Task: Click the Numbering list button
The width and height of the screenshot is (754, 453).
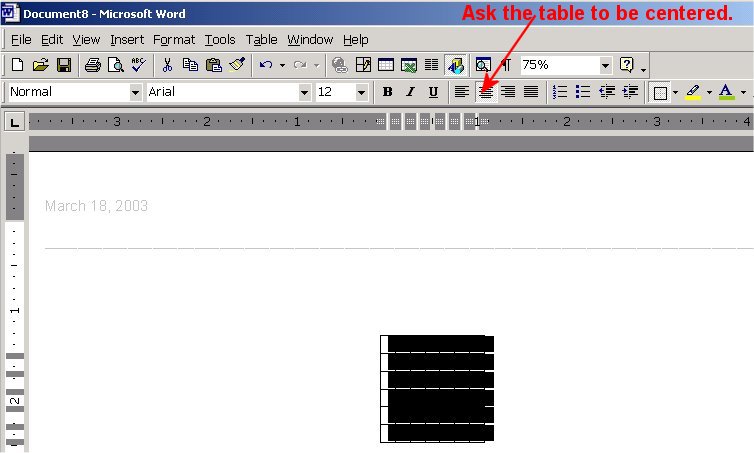Action: point(560,92)
